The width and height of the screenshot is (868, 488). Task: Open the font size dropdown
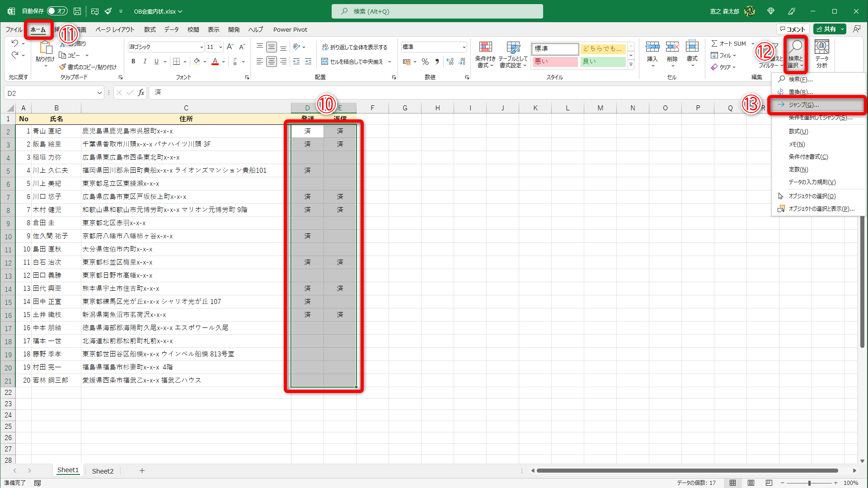point(221,47)
